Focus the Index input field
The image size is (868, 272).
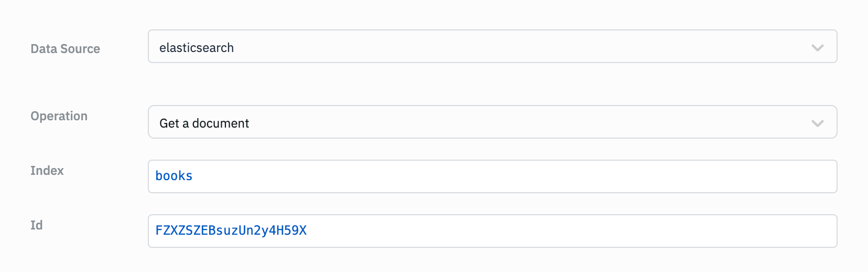click(492, 176)
